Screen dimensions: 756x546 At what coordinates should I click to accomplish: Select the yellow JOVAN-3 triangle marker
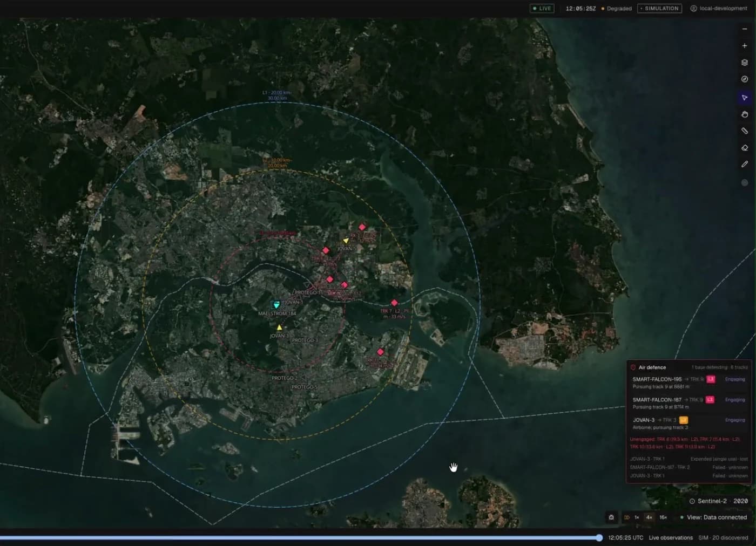[x=279, y=327]
